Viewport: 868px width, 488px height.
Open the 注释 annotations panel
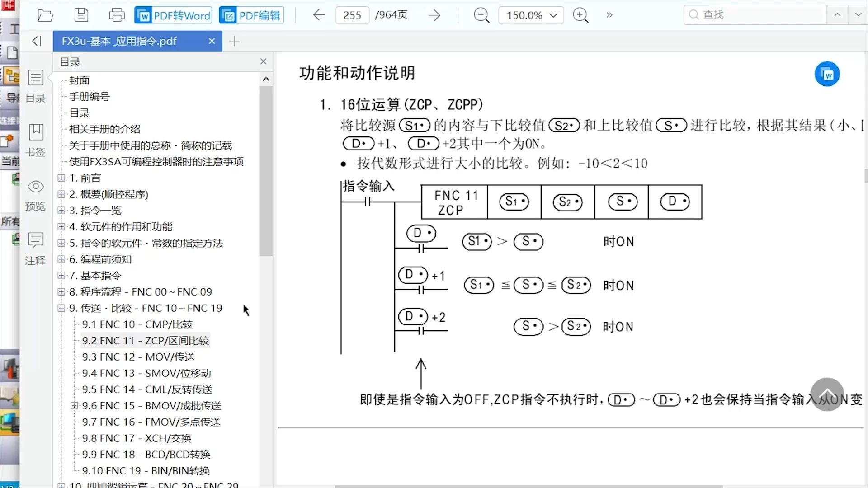35,249
